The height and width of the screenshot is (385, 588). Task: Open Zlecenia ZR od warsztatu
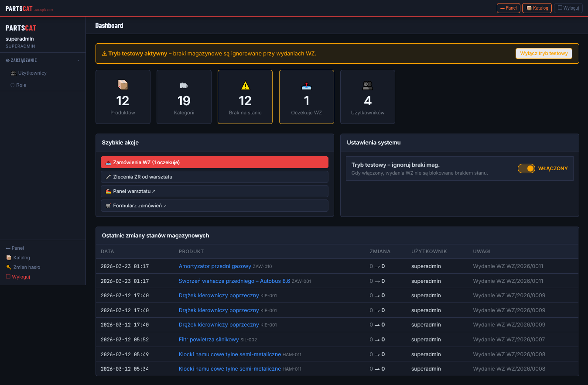214,177
